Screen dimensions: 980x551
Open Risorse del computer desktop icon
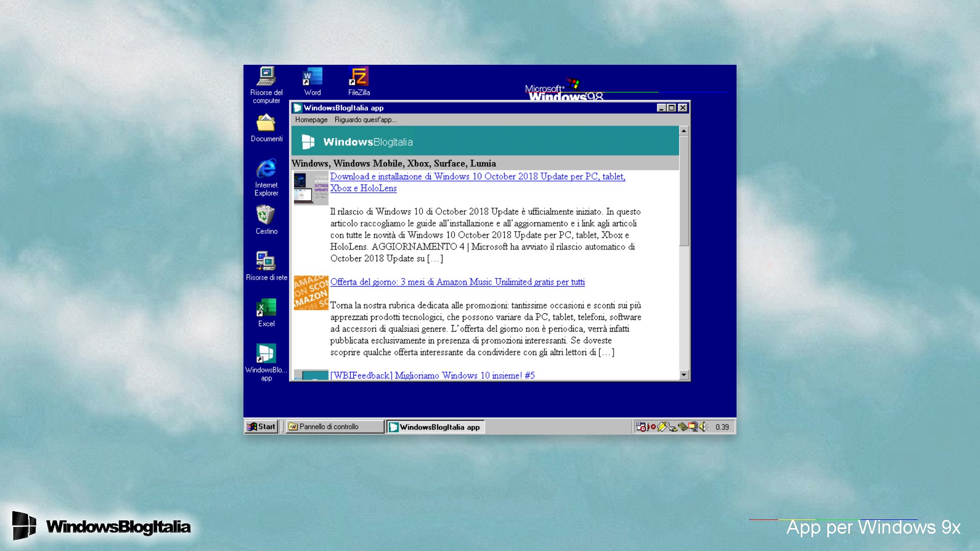click(x=266, y=85)
